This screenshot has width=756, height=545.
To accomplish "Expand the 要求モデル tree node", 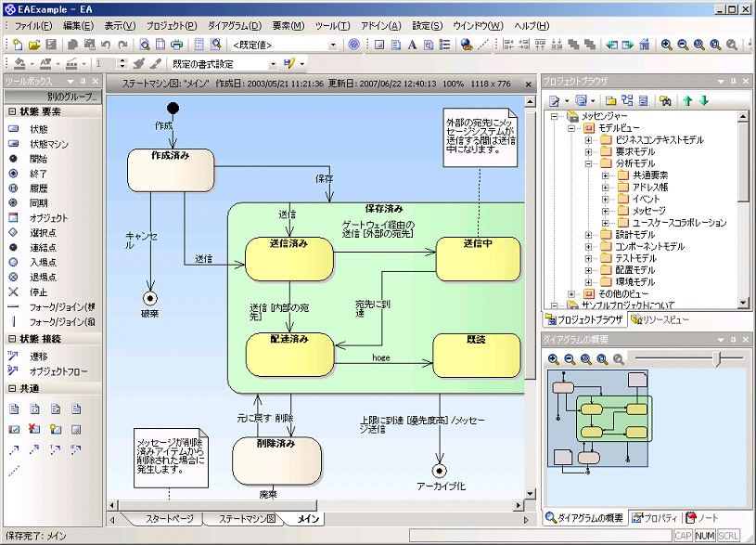I will (x=588, y=151).
